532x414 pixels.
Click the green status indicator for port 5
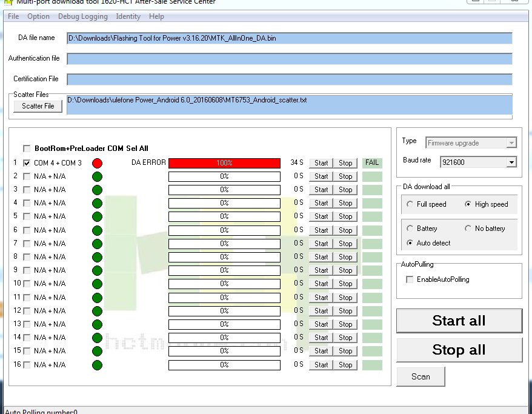[97, 216]
